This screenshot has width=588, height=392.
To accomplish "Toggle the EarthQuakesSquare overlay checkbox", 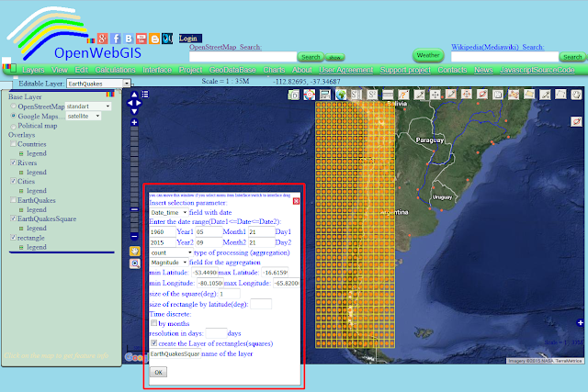I will tap(14, 218).
